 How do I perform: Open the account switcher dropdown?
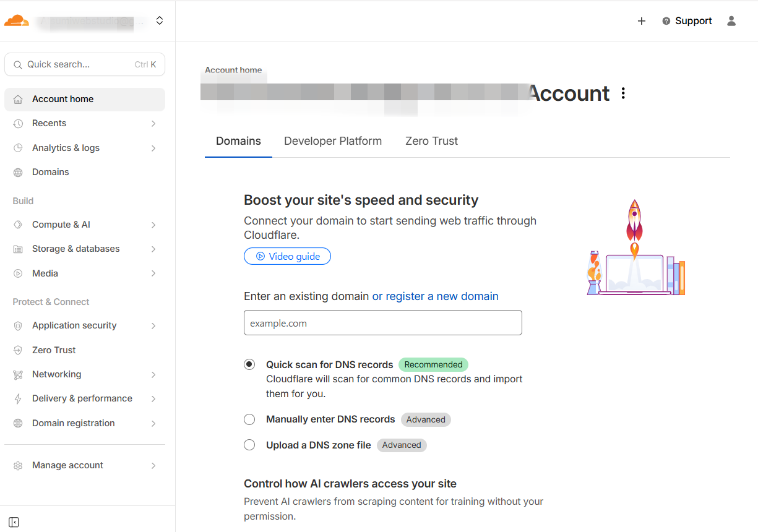coord(160,21)
